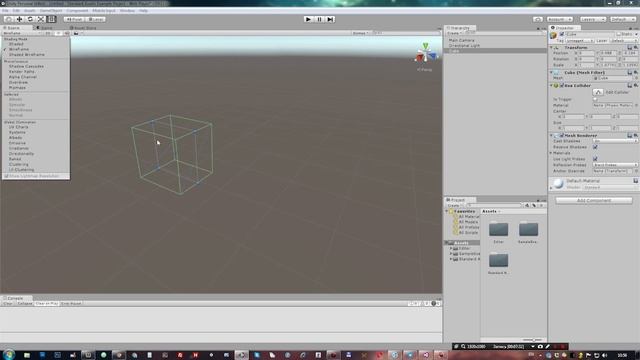Open the Cube Mesh Filter settings gear

(636, 72)
